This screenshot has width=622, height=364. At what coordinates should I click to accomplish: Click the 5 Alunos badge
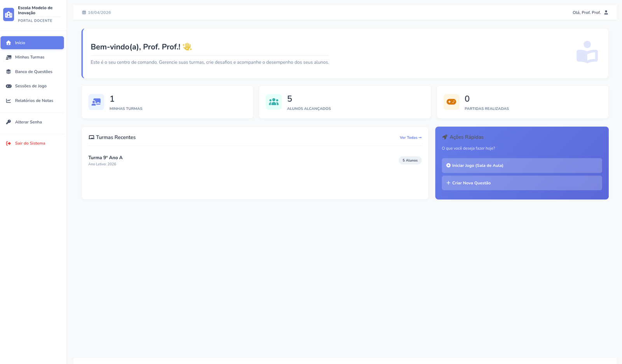[410, 160]
